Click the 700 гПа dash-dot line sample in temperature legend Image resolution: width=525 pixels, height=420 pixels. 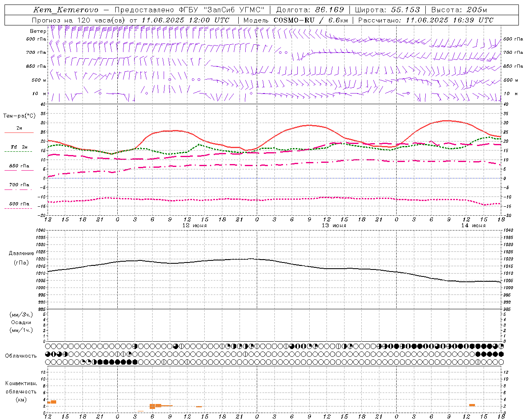(18, 189)
